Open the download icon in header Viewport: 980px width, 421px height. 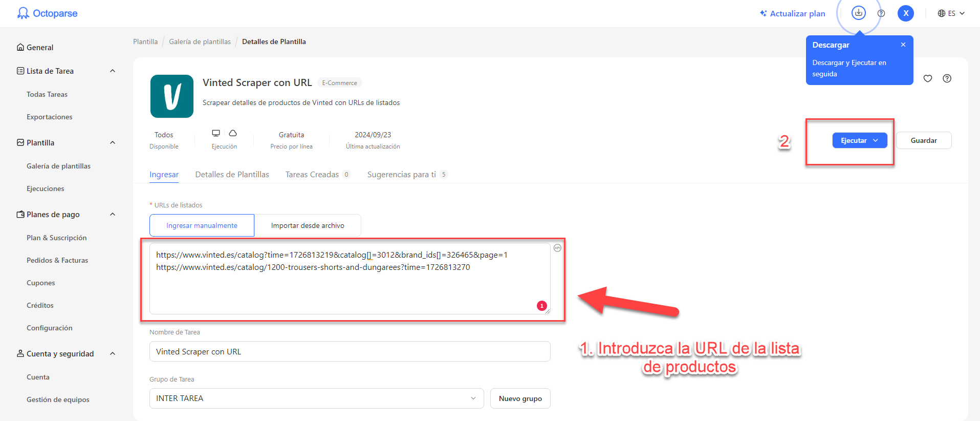[x=858, y=13]
